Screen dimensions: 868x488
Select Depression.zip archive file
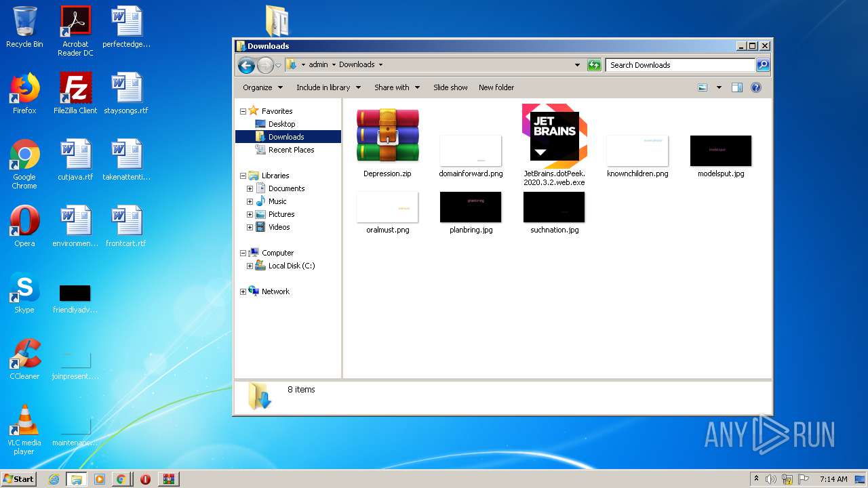(387, 142)
